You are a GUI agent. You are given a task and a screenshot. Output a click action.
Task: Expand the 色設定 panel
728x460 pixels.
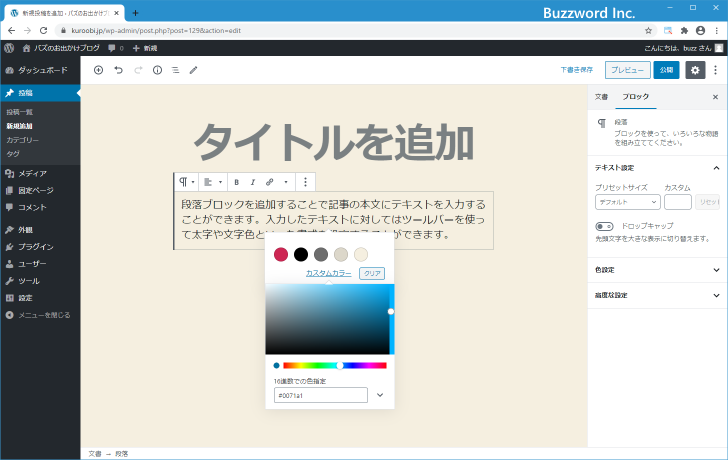[657, 269]
